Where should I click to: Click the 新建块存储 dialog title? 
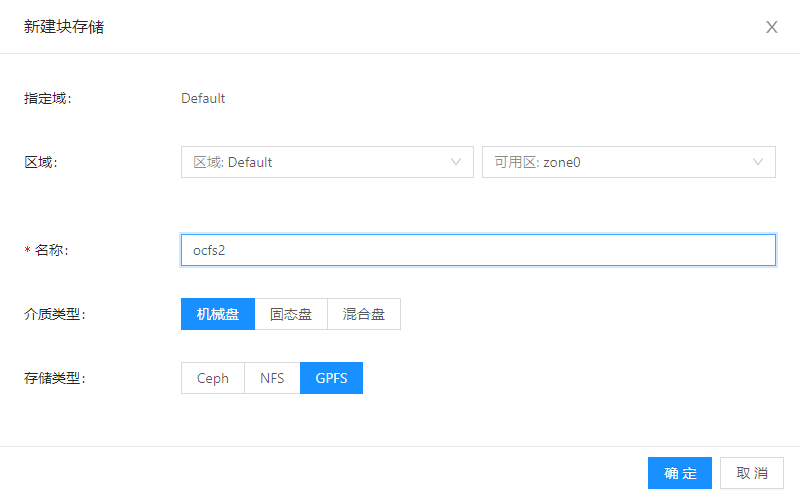click(x=64, y=27)
